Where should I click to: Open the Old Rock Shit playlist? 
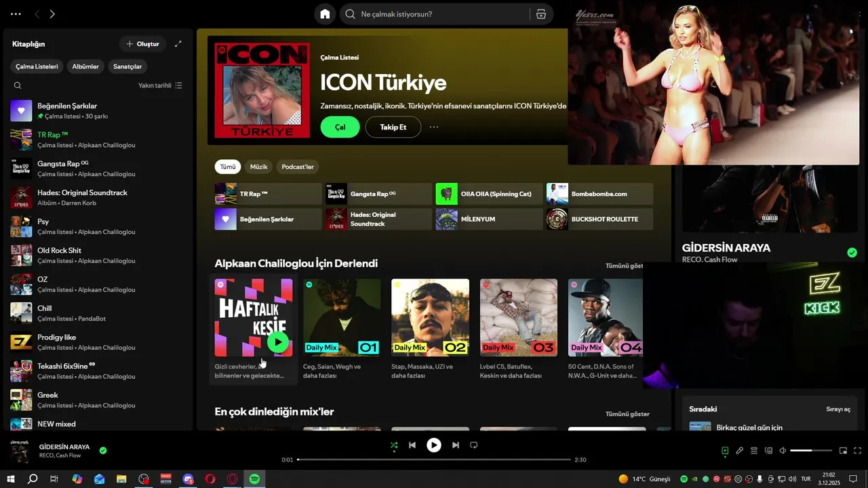pos(98,255)
